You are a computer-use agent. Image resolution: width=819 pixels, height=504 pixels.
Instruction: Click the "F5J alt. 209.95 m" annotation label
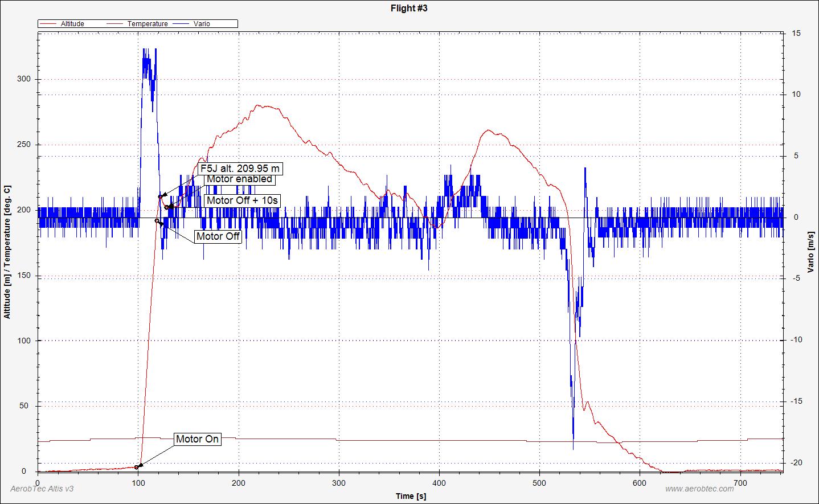[240, 169]
